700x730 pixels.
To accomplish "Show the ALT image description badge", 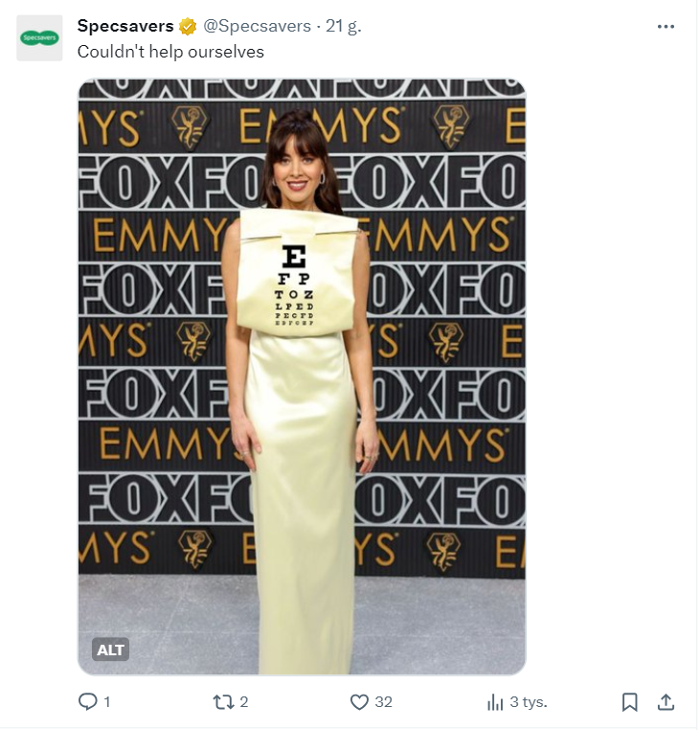I will click(x=111, y=650).
